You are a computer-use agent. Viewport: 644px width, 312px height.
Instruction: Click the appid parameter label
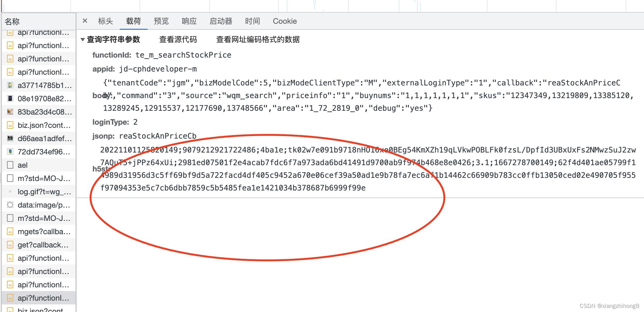[104, 69]
